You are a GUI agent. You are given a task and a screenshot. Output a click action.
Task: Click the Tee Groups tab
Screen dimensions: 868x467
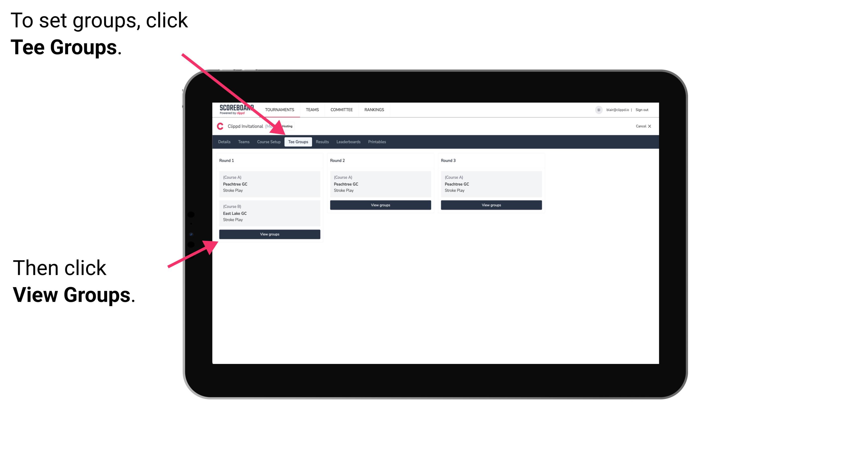(297, 142)
